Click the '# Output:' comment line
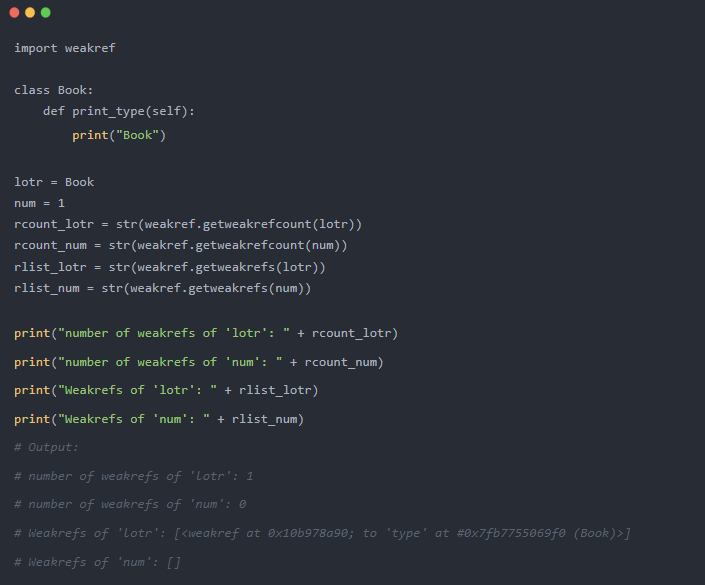 (46, 447)
